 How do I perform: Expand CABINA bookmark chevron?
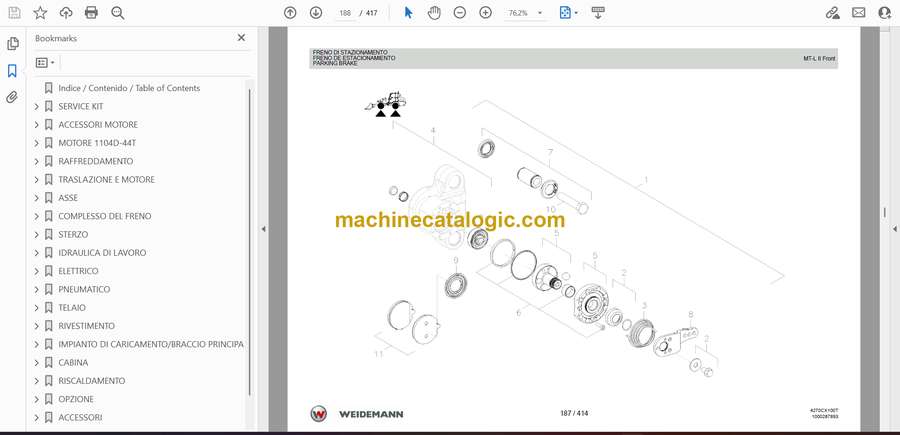coord(37,363)
